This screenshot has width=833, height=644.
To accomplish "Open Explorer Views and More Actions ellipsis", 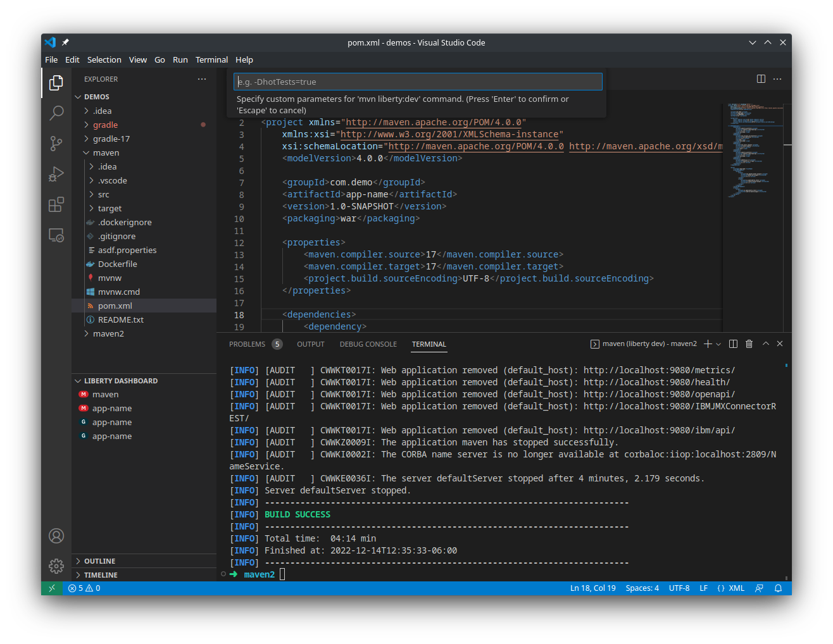I will (202, 79).
